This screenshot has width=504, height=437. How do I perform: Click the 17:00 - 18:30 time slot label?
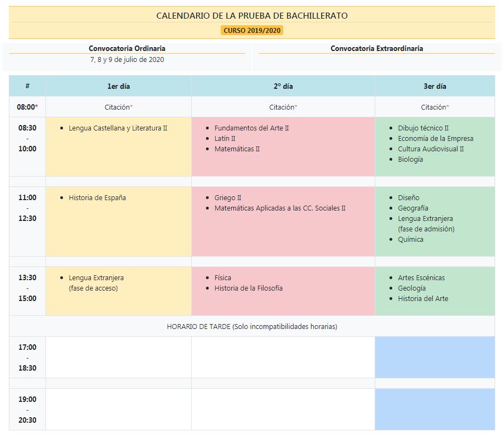[x=27, y=357]
